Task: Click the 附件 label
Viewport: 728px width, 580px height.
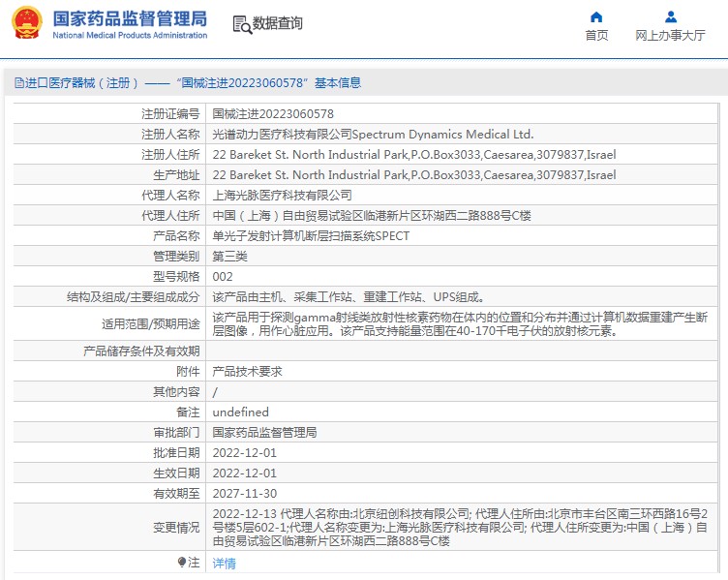Action: pyautogui.click(x=188, y=372)
